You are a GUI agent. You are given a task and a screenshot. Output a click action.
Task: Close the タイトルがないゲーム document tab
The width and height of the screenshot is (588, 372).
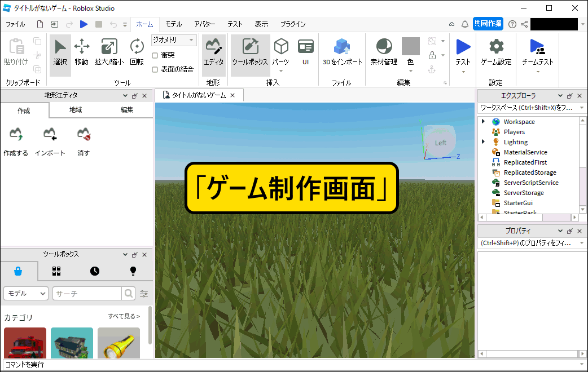pos(232,95)
